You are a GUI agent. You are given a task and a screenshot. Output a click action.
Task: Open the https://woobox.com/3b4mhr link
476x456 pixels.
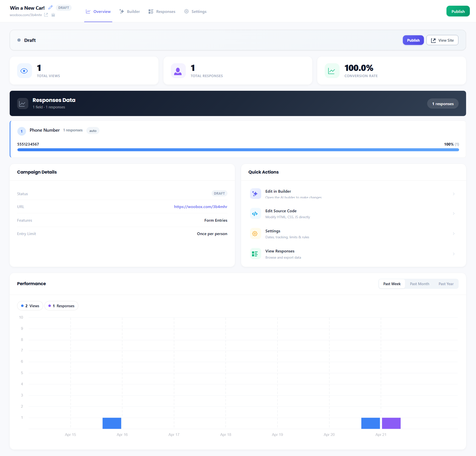[200, 207]
